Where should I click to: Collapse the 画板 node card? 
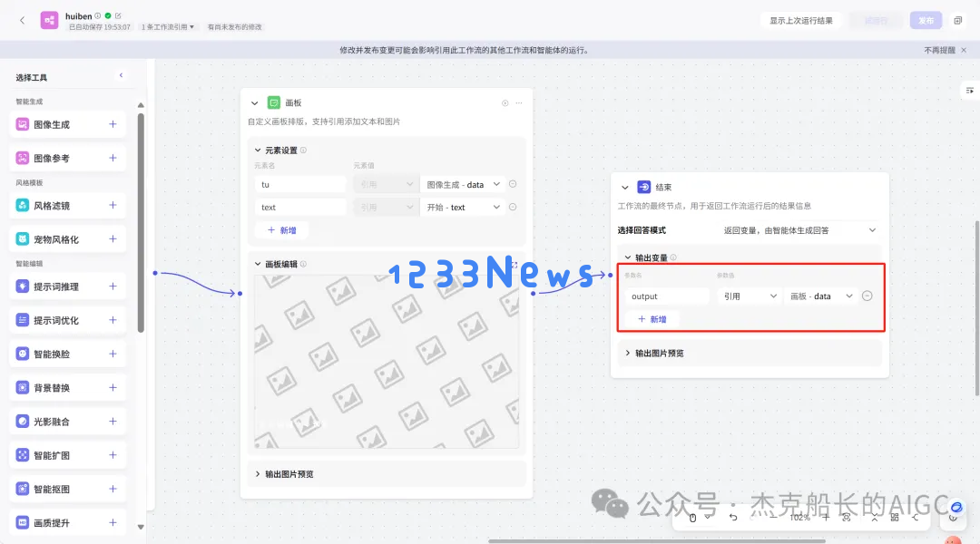[x=254, y=103]
